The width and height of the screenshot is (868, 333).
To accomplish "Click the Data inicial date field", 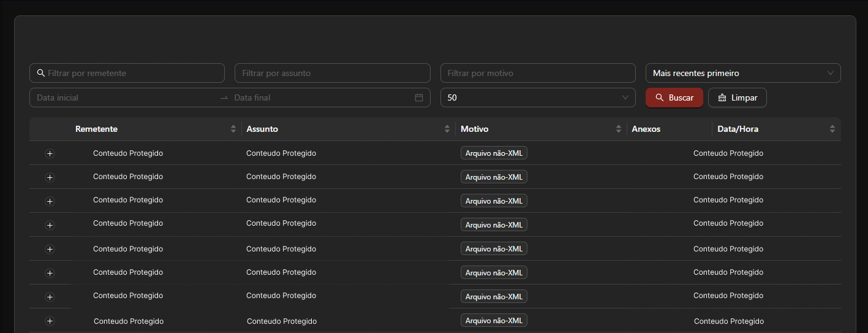I will coord(125,98).
